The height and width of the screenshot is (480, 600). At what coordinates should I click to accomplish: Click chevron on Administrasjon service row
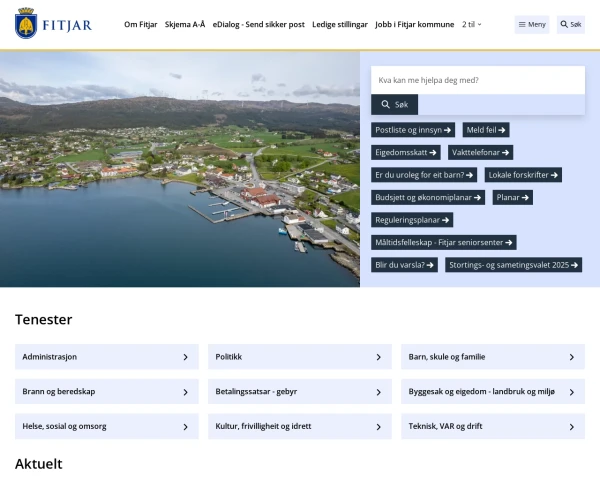185,357
